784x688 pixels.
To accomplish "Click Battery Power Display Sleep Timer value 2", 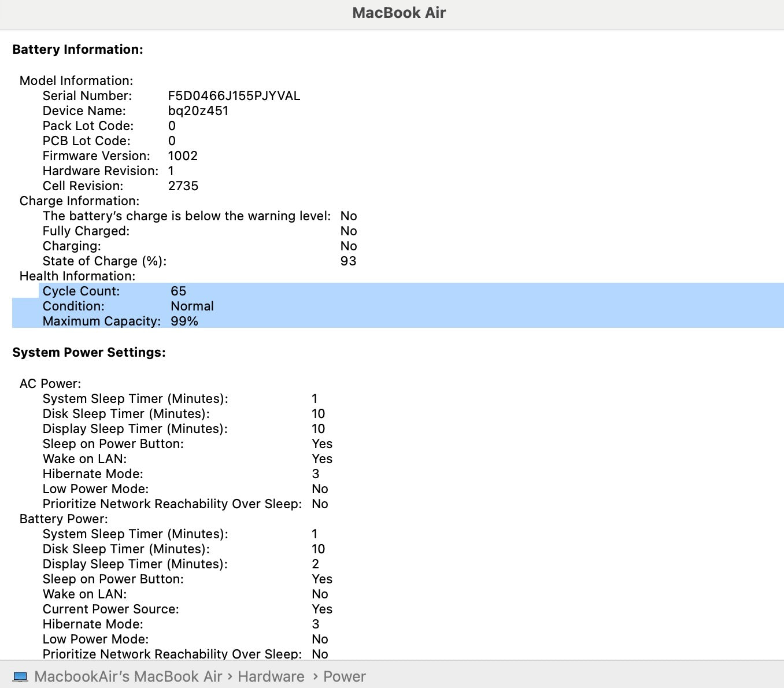I will click(316, 564).
